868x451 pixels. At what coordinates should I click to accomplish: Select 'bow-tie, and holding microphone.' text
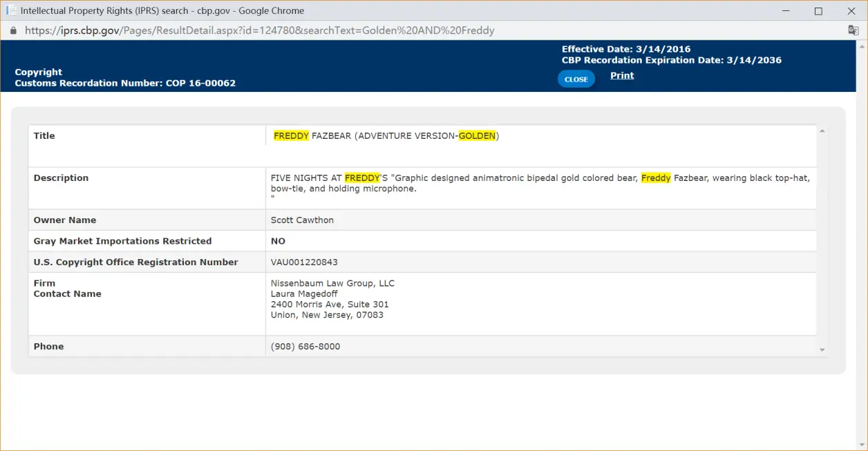343,189
